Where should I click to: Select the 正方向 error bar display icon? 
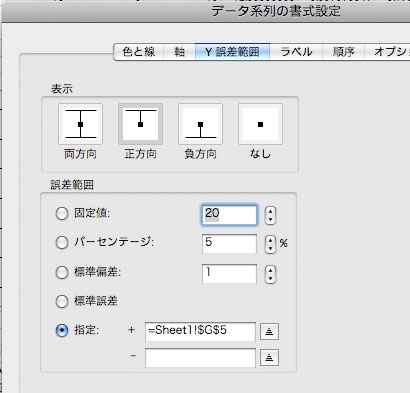pos(140,124)
